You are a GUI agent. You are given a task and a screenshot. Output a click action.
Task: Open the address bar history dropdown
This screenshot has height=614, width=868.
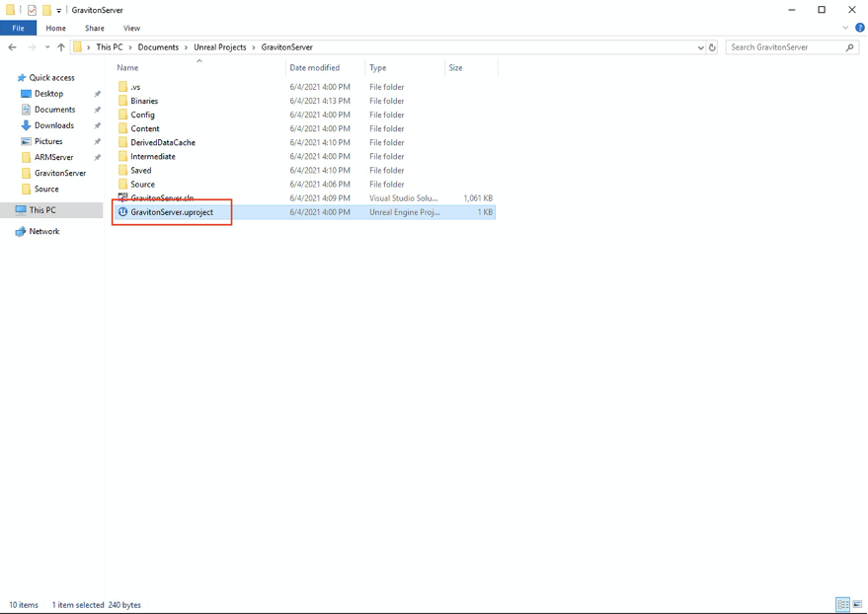[x=700, y=46]
